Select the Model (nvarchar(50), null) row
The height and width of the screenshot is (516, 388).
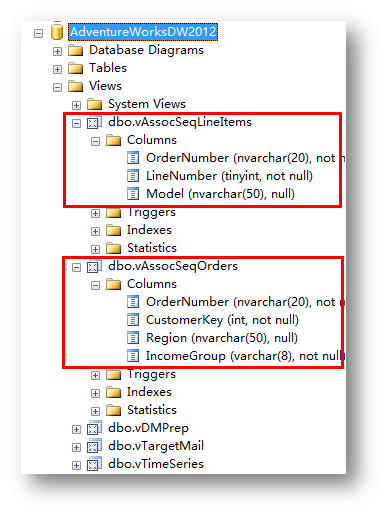(x=220, y=194)
